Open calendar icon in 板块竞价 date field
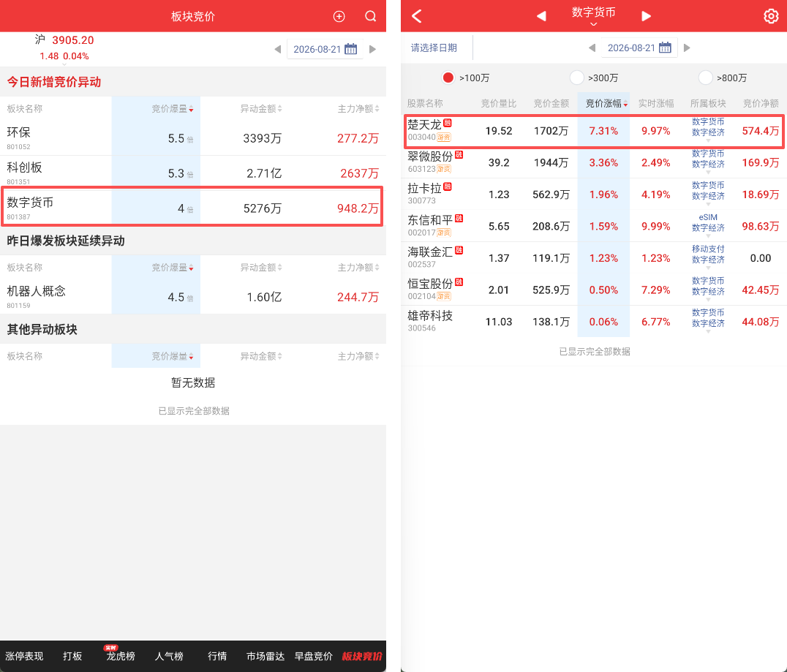Screen dimensions: 787x672 [351, 49]
